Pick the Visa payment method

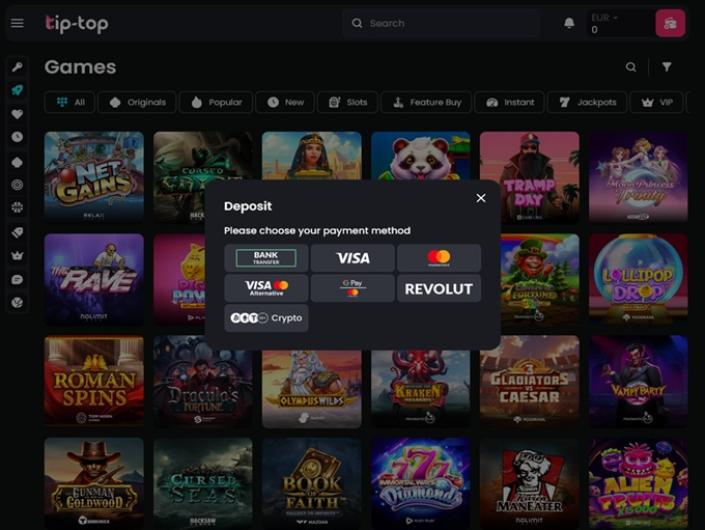coord(352,258)
